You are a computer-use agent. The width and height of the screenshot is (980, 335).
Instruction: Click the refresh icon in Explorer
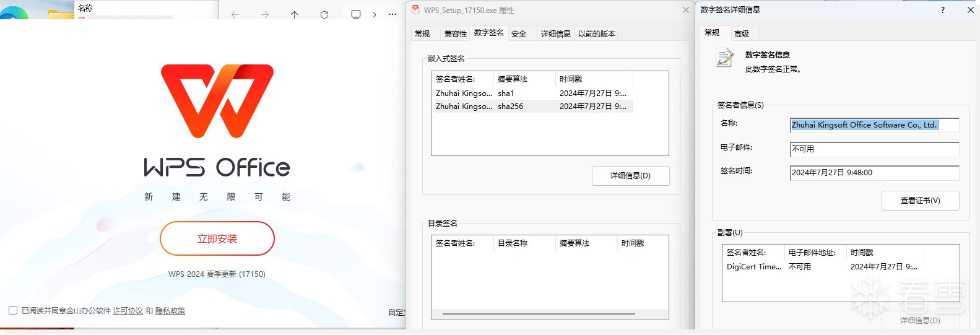(x=324, y=14)
